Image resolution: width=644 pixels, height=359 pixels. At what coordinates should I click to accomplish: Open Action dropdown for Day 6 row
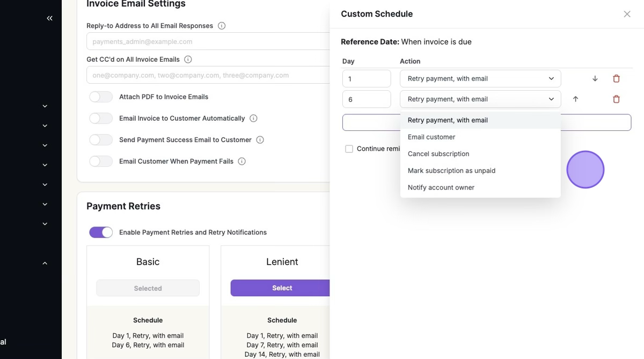[x=480, y=99]
